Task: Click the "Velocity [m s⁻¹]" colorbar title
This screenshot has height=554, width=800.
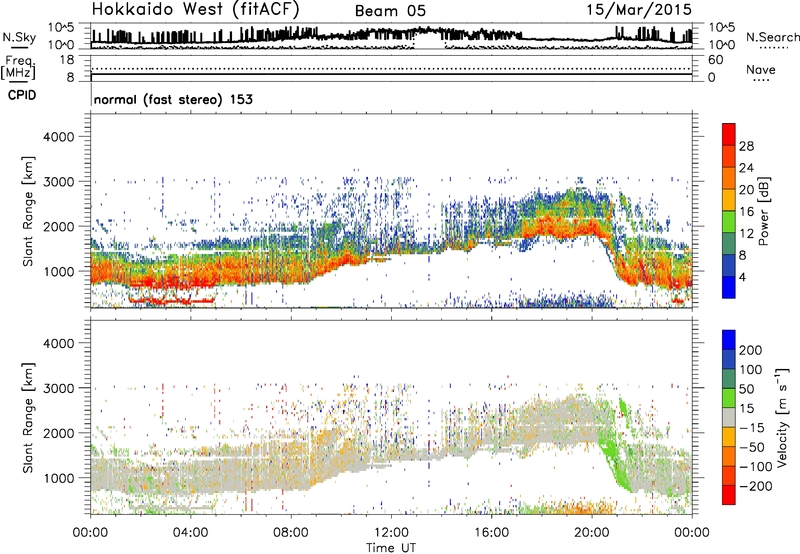Action: [782, 418]
